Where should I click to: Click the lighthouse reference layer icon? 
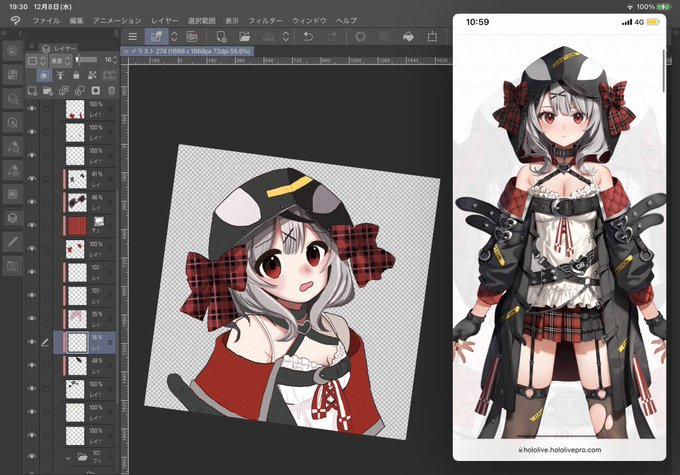point(60,75)
